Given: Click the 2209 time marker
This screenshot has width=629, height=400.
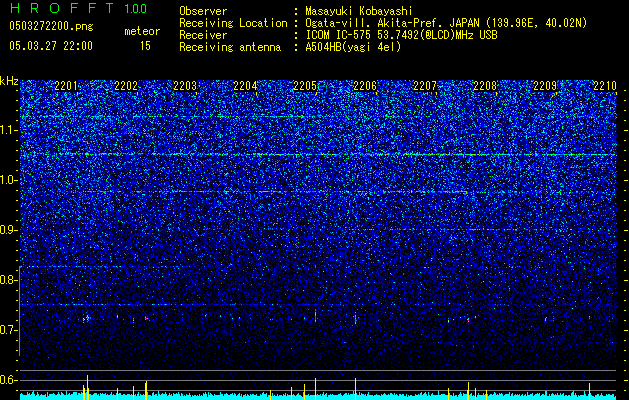Looking at the screenshot, I should point(545,86).
